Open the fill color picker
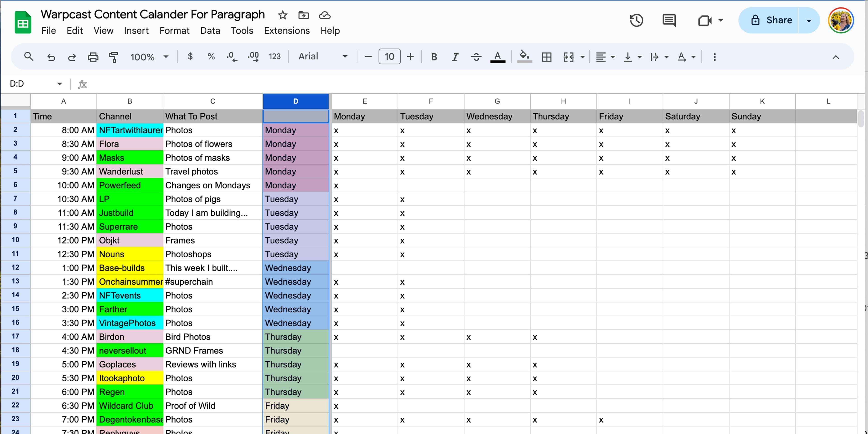The width and height of the screenshot is (868, 434). pyautogui.click(x=524, y=57)
